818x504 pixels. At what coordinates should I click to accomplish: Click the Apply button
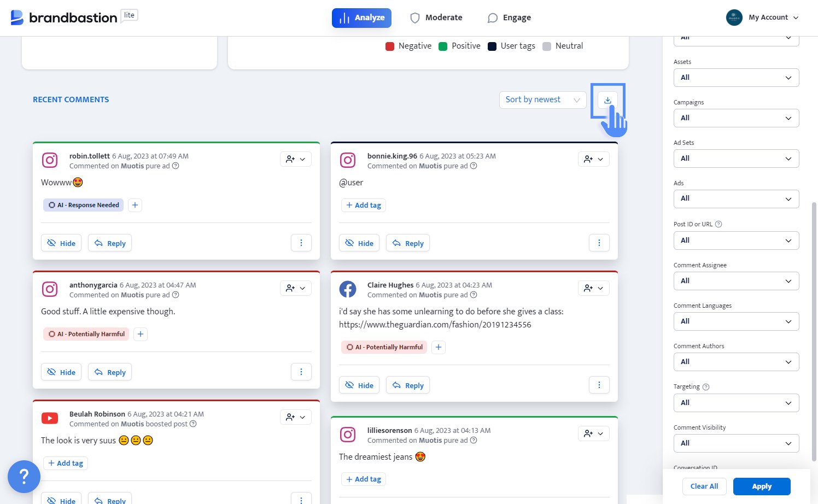click(x=761, y=486)
